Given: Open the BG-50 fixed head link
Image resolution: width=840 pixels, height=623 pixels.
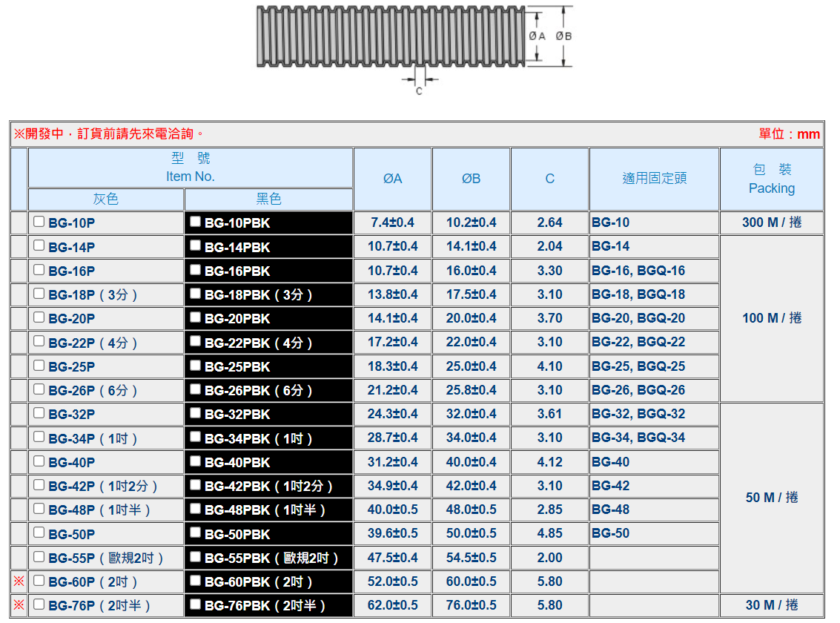Looking at the screenshot, I should 610,533.
